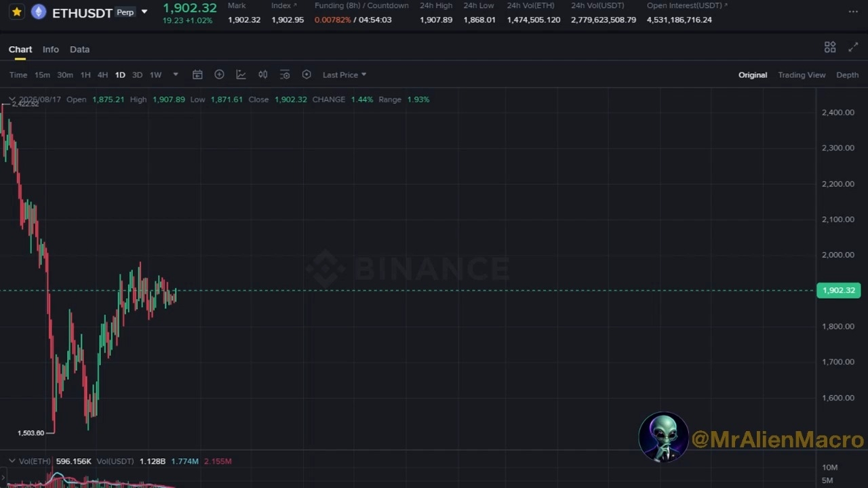868x488 pixels.
Task: Click the 1,503.60 low price marker
Action: (x=31, y=433)
